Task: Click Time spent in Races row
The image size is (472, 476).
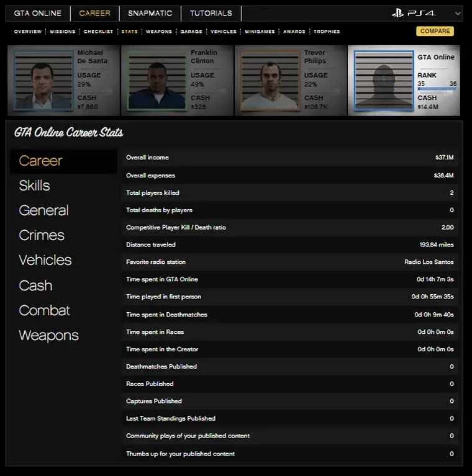Action: coord(290,332)
